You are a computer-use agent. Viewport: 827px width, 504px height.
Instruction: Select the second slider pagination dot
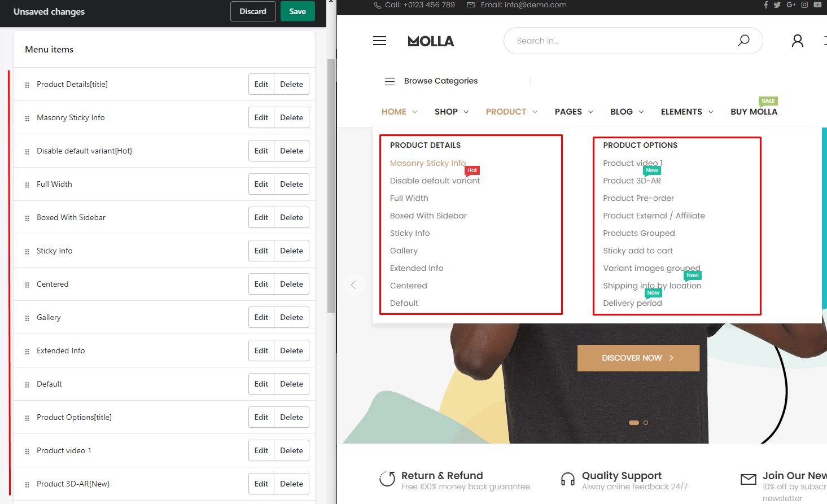(x=646, y=423)
